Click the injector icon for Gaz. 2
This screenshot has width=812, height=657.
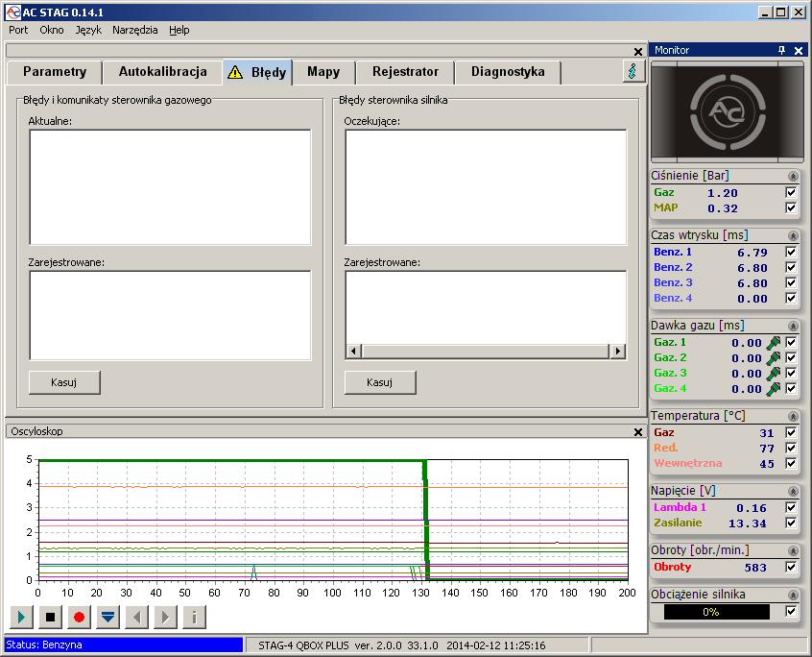tap(774, 358)
